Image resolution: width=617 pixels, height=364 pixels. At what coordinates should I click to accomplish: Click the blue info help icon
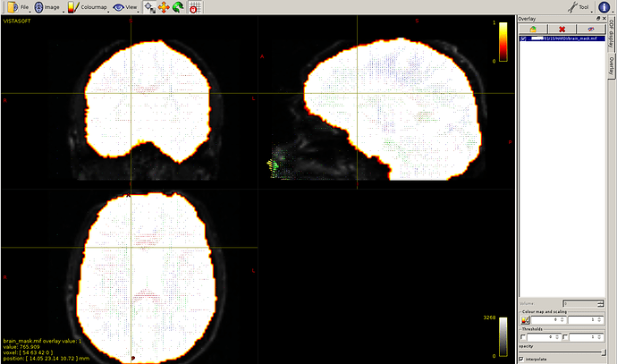coord(604,7)
